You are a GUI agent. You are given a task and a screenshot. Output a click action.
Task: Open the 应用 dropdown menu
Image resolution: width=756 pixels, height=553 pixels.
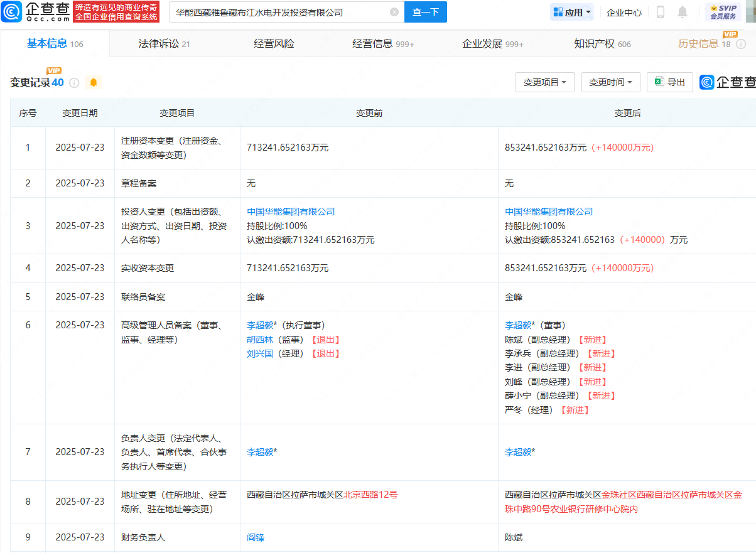pos(572,12)
